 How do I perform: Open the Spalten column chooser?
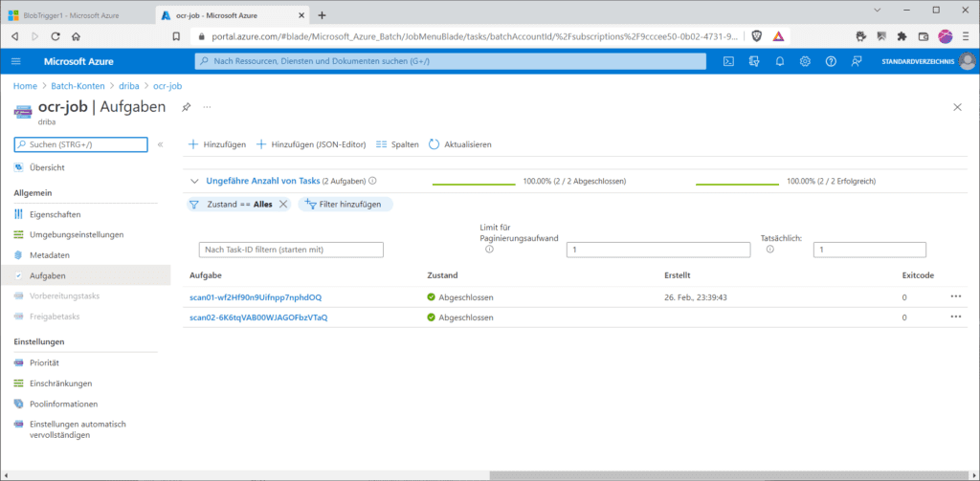pos(397,144)
